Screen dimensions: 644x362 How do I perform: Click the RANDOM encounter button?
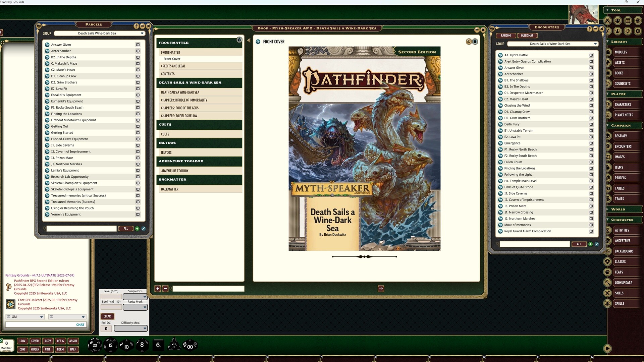pos(506,35)
